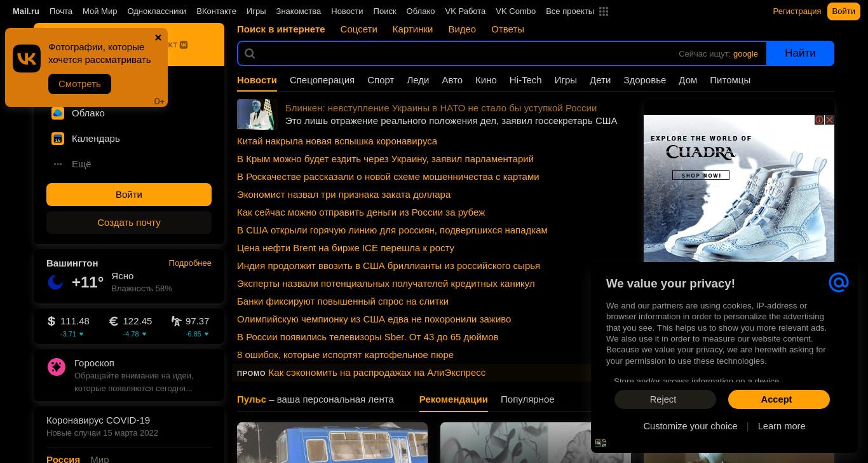Click Смотреть in the VK promo

79,84
